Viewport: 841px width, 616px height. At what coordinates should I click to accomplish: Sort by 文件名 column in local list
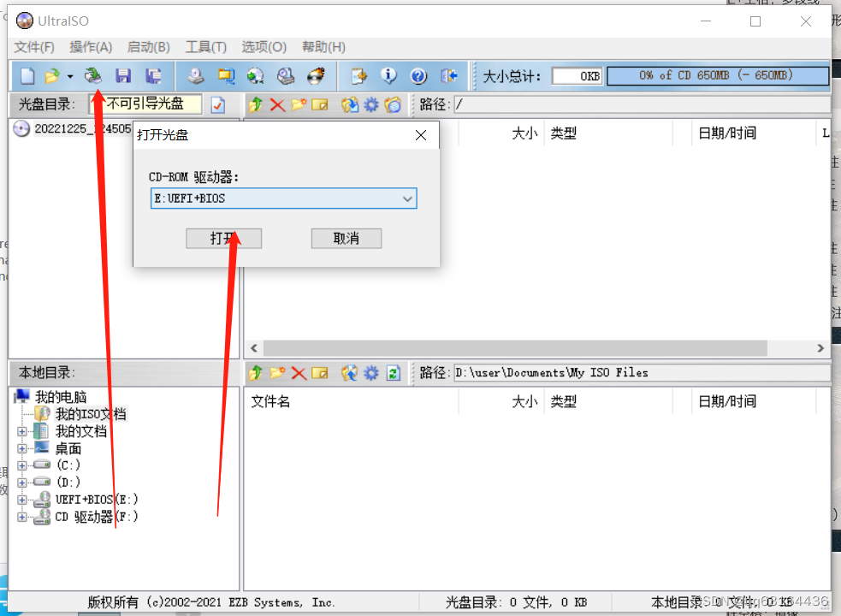coord(271,401)
